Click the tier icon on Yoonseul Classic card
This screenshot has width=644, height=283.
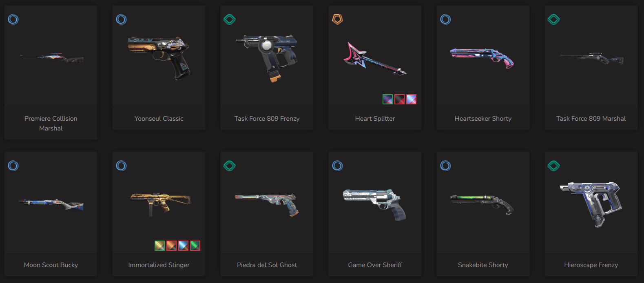(x=121, y=19)
